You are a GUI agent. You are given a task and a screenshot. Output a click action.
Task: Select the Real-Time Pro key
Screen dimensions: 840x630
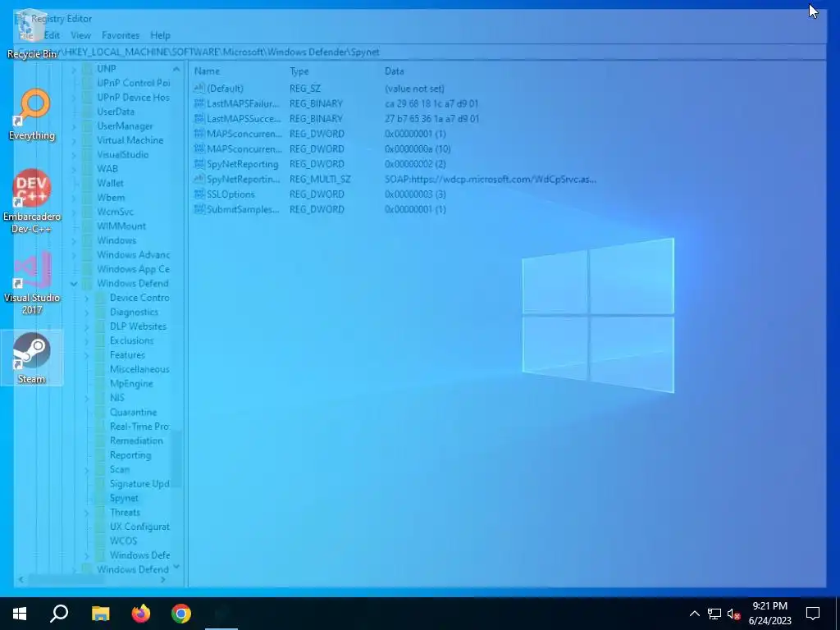[x=139, y=427]
